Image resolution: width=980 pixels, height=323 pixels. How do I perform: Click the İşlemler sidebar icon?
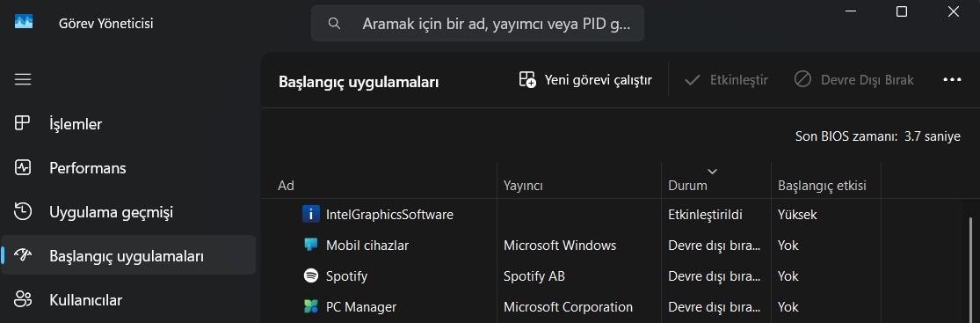coord(23,124)
